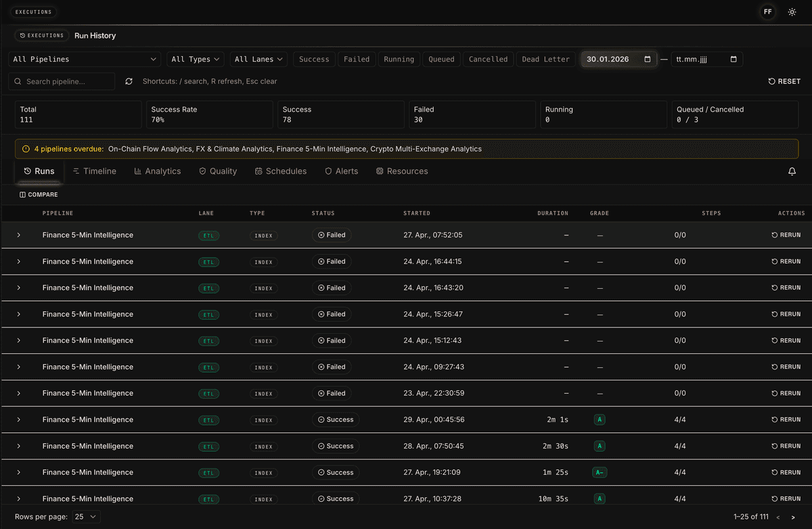Change rows per page dropdown
This screenshot has width=812, height=529.
pos(87,517)
